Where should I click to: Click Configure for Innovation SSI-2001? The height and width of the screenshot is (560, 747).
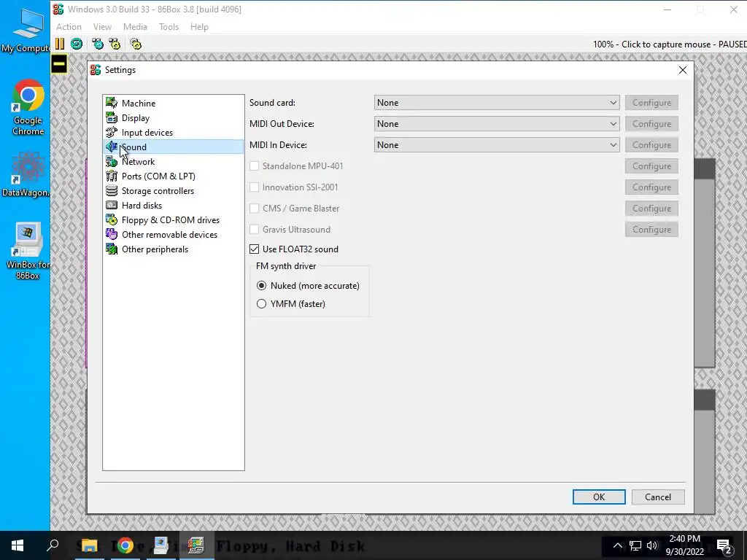[651, 187]
